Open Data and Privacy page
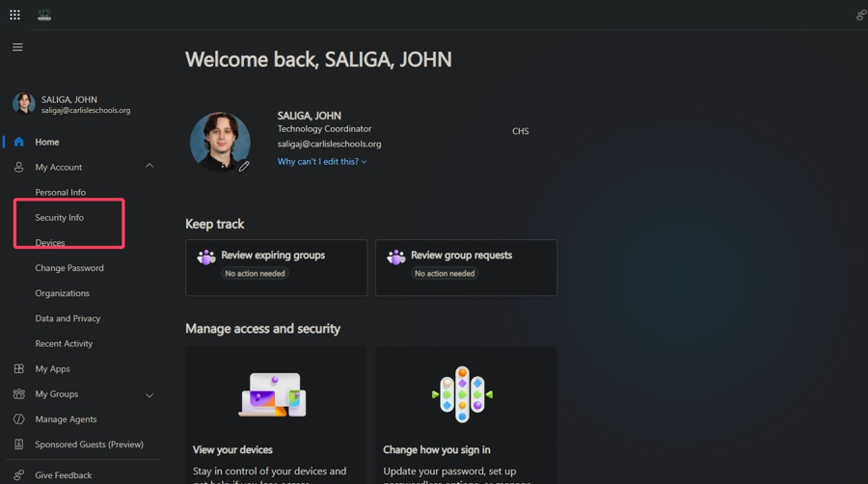 (68, 318)
